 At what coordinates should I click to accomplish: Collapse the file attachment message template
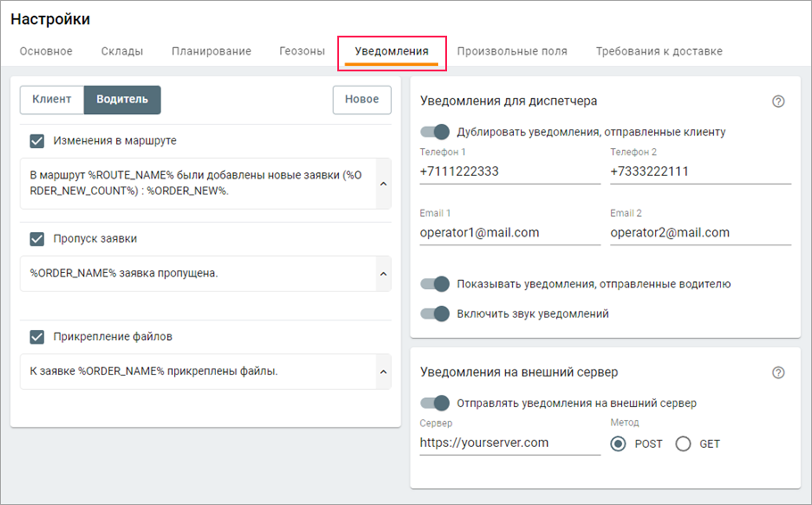coord(383,371)
